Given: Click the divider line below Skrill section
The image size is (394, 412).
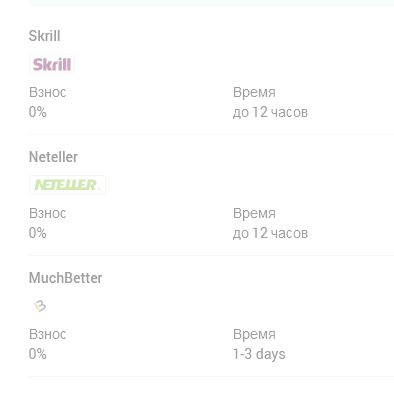Looking at the screenshot, I should [x=211, y=135].
